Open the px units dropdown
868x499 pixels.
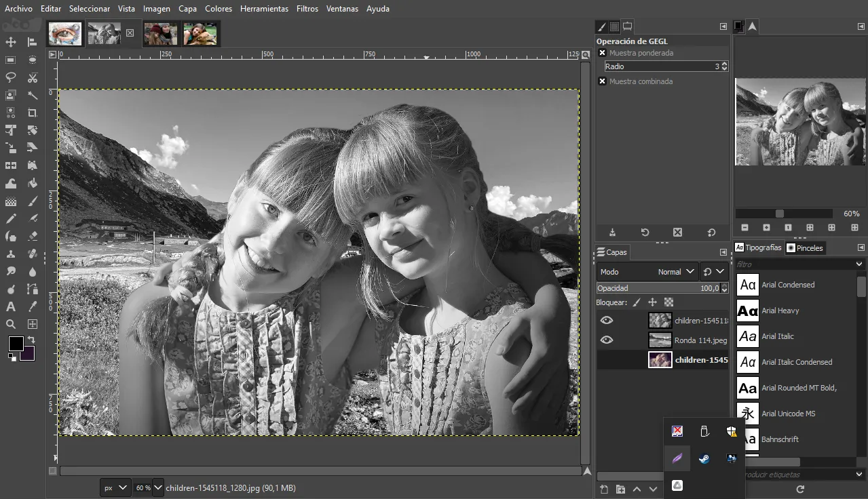(115, 487)
